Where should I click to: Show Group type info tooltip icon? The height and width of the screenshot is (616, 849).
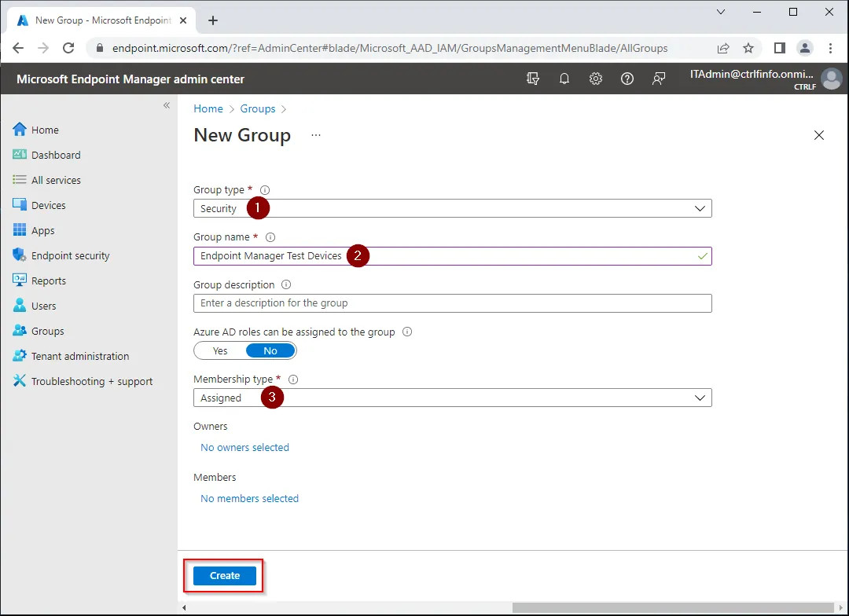(x=265, y=190)
